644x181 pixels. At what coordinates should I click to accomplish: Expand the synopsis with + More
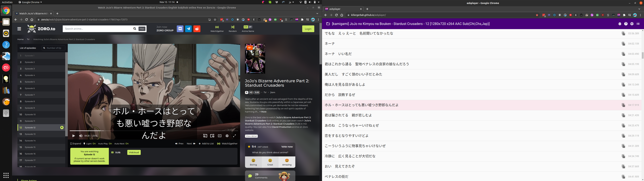pos(263,112)
